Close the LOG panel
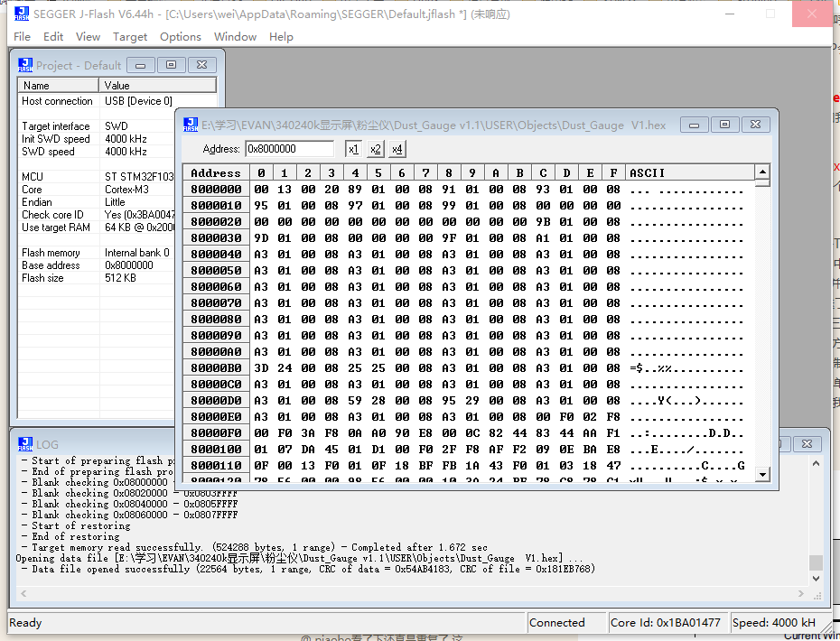The width and height of the screenshot is (840, 641). click(x=807, y=444)
